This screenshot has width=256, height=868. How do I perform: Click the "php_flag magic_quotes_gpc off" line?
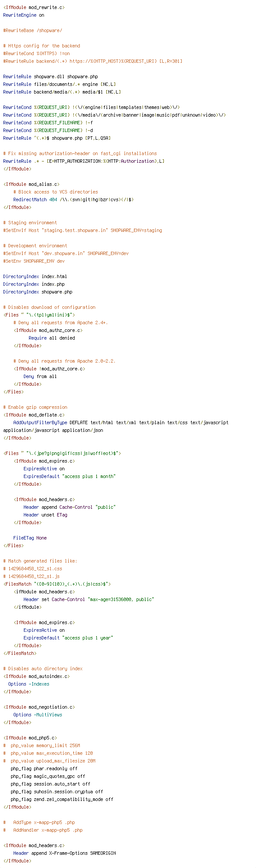click(x=48, y=776)
